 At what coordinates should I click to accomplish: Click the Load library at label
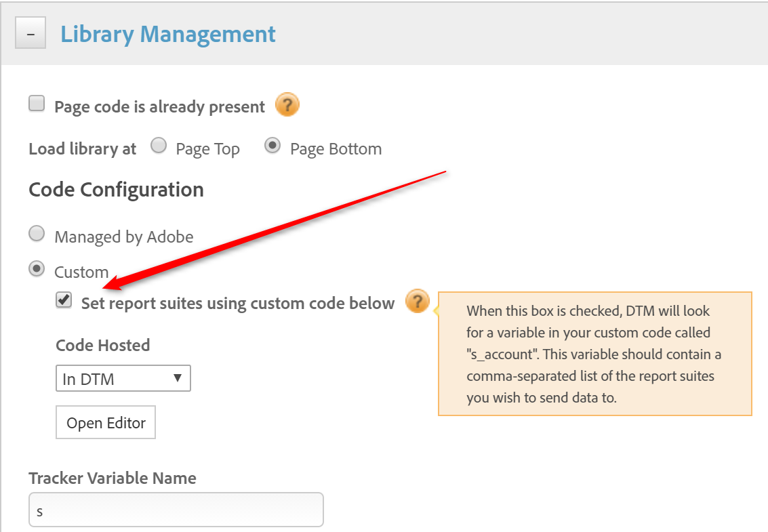[x=82, y=149]
